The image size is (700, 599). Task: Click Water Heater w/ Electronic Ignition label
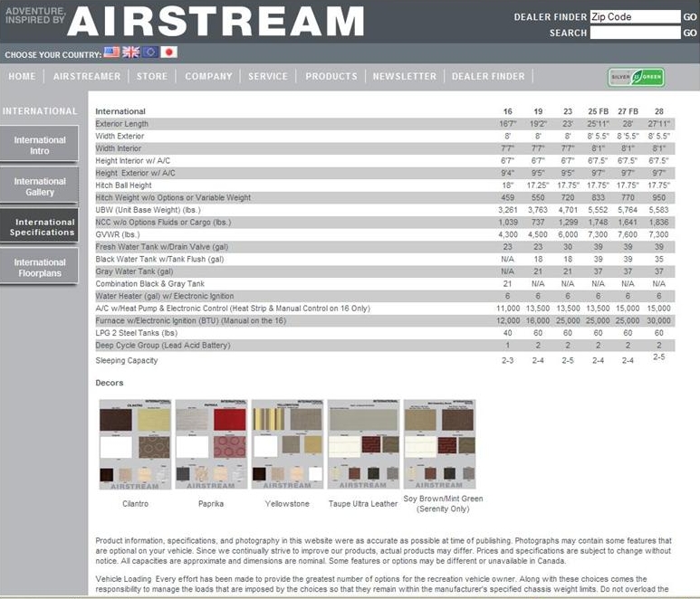(x=164, y=296)
